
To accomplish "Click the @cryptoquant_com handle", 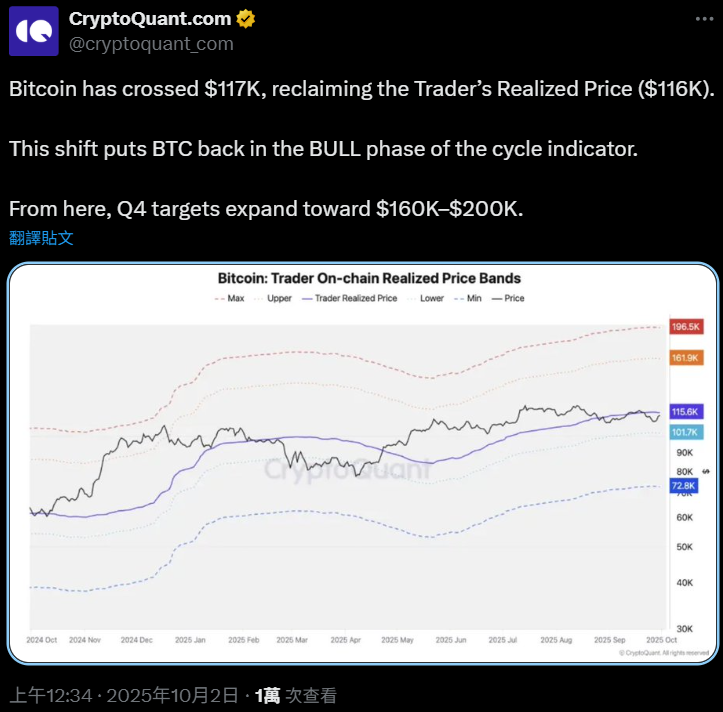I will click(x=151, y=43).
